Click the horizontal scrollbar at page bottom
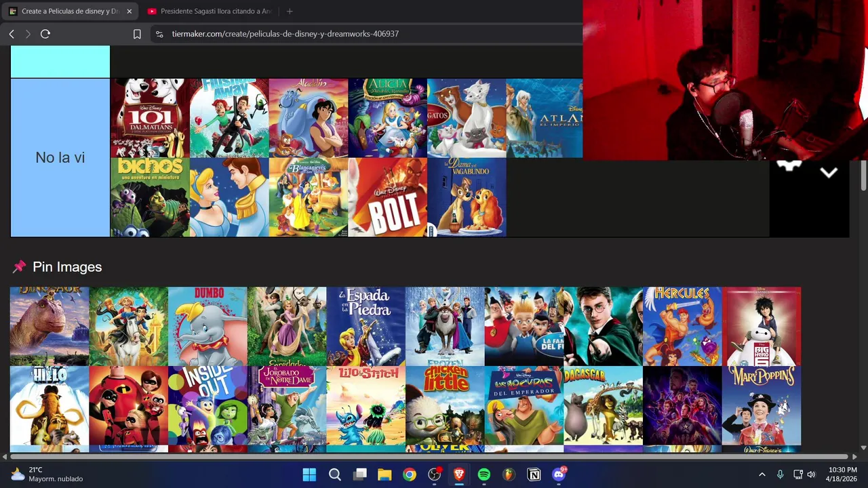Screen dimensions: 868x488 click(429, 457)
